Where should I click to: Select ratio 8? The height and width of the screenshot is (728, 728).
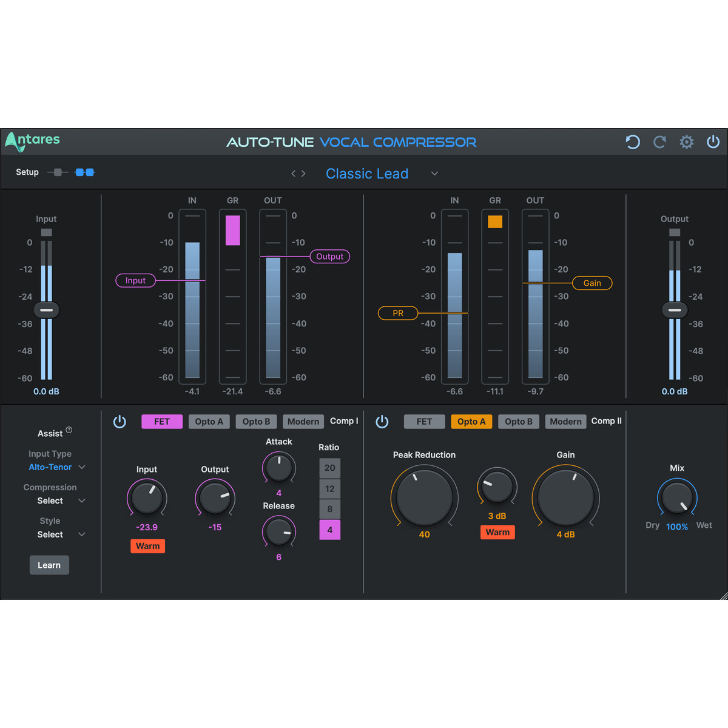[330, 509]
